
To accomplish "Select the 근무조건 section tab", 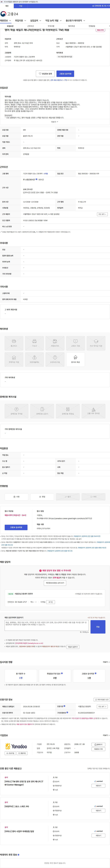I will click(x=31, y=26).
